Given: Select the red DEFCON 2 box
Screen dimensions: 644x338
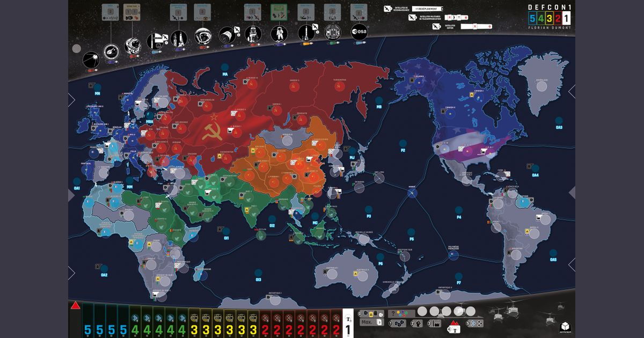Looking at the screenshot, I should tap(558, 18).
